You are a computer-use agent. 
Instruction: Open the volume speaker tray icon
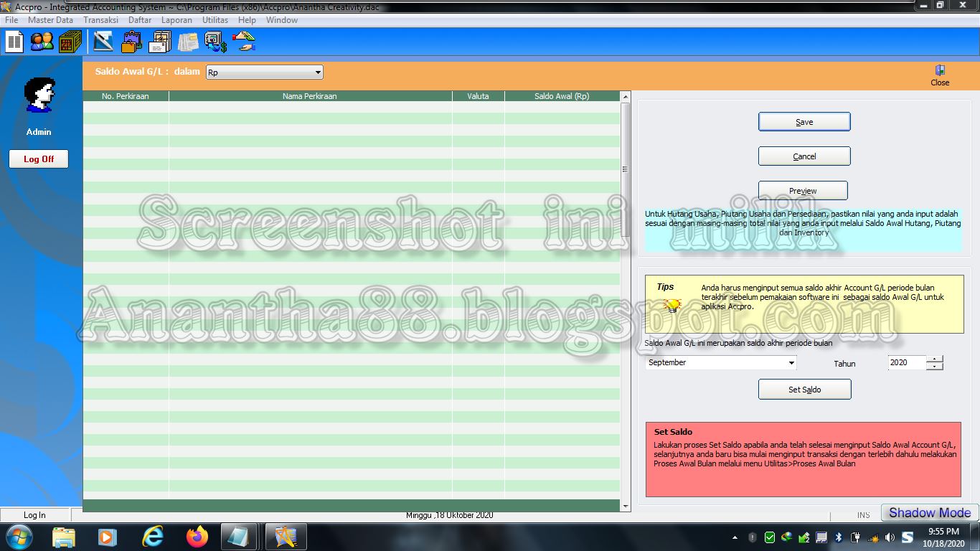tap(890, 537)
